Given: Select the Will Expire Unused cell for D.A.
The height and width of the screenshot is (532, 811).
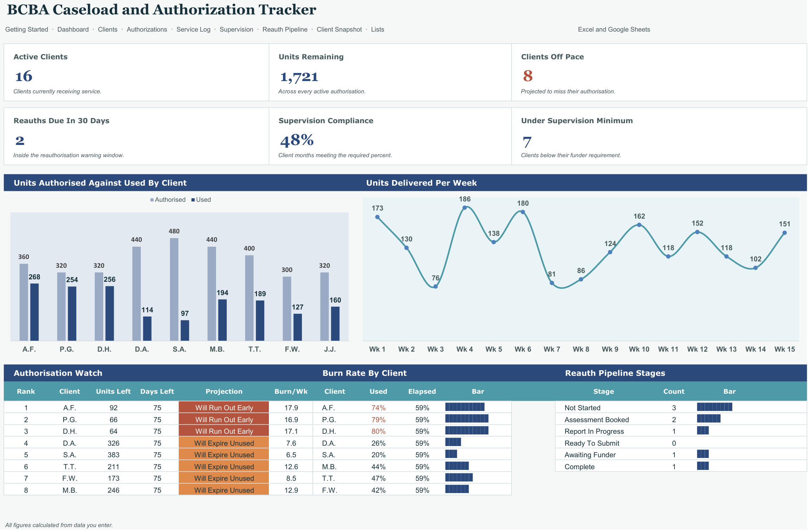Looking at the screenshot, I should coord(224,443).
